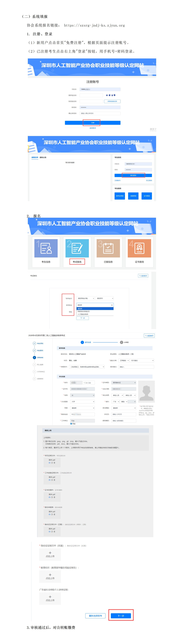The width and height of the screenshot is (184, 644).
Task: Toggle the 无业 checkbox under 工作单位
Action: click(71, 424)
